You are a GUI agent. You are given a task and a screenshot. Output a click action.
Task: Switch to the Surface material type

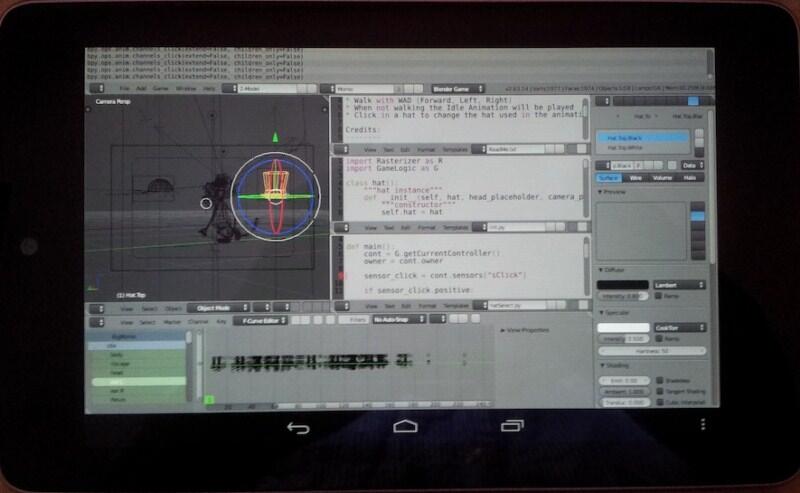[x=609, y=178]
